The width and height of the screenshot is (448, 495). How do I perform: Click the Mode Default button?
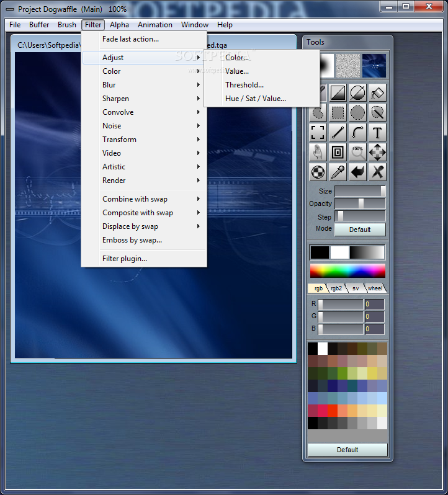pos(360,230)
